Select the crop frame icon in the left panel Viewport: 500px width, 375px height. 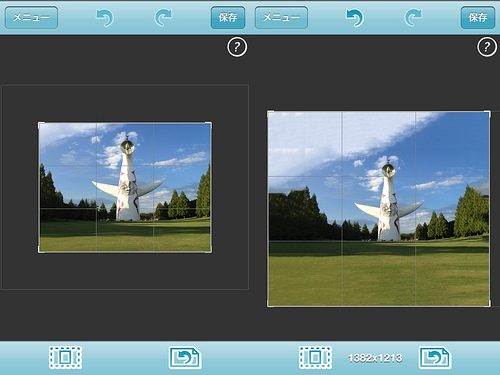click(x=65, y=358)
